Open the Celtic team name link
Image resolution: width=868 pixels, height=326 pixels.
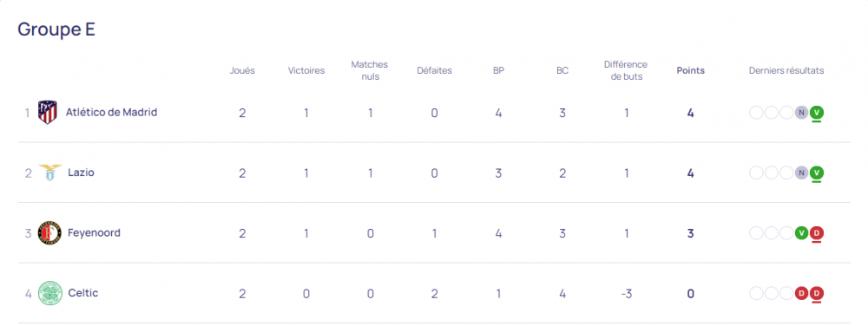(83, 293)
